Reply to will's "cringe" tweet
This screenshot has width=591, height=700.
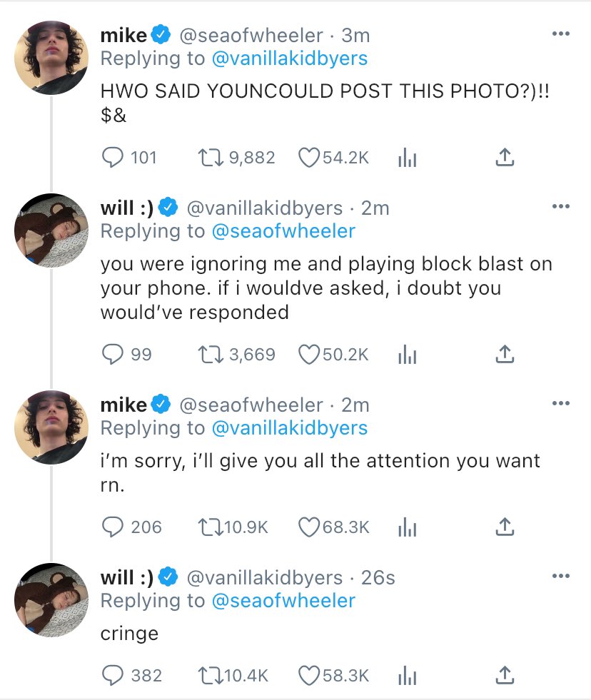(x=111, y=675)
